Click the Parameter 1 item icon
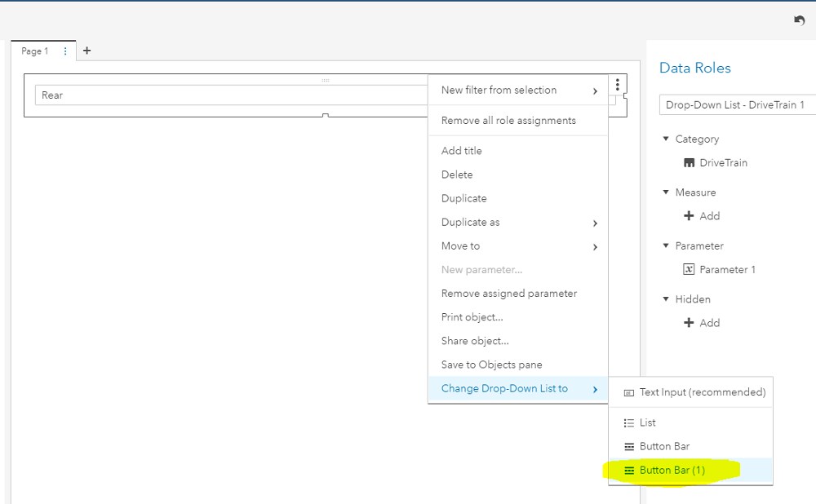Screen dimensions: 816x504 (689, 270)
